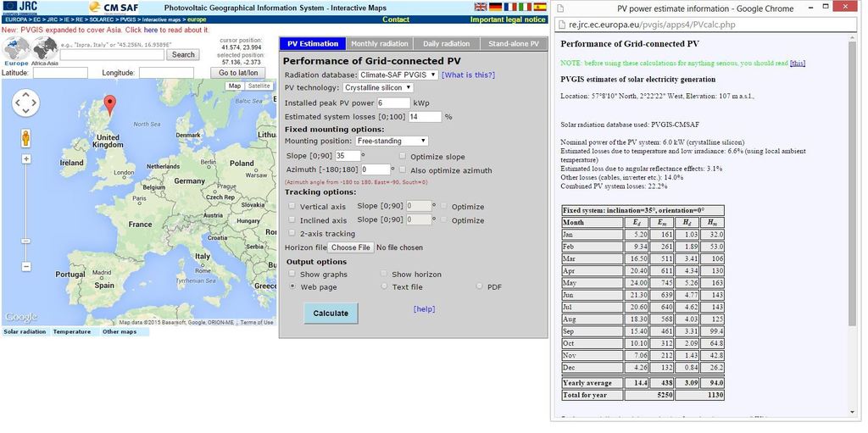This screenshot has height=433, width=868.
Task: Click the map zoom slider handle
Action: [x=26, y=241]
